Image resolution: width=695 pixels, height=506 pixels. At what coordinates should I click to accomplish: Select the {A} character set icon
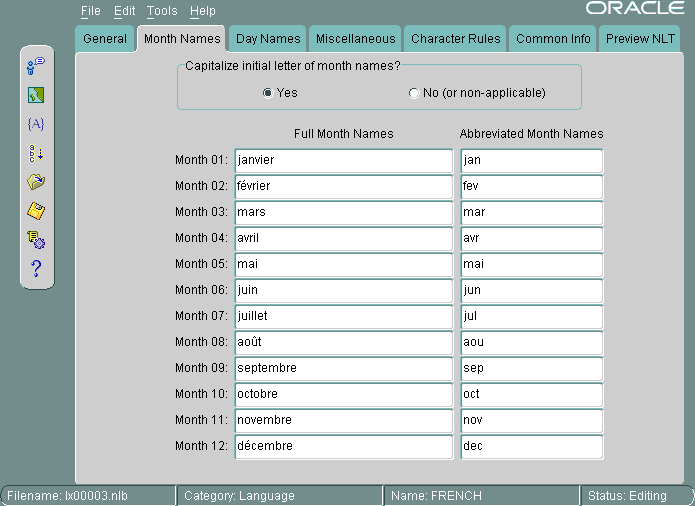pyautogui.click(x=36, y=124)
